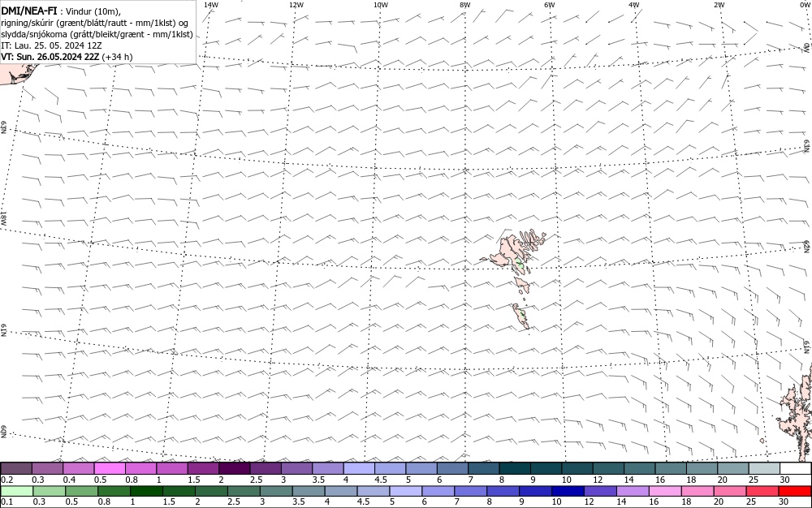Click the '60N' latitude label on left edge
The width and height of the screenshot is (812, 508).
pyautogui.click(x=3, y=432)
